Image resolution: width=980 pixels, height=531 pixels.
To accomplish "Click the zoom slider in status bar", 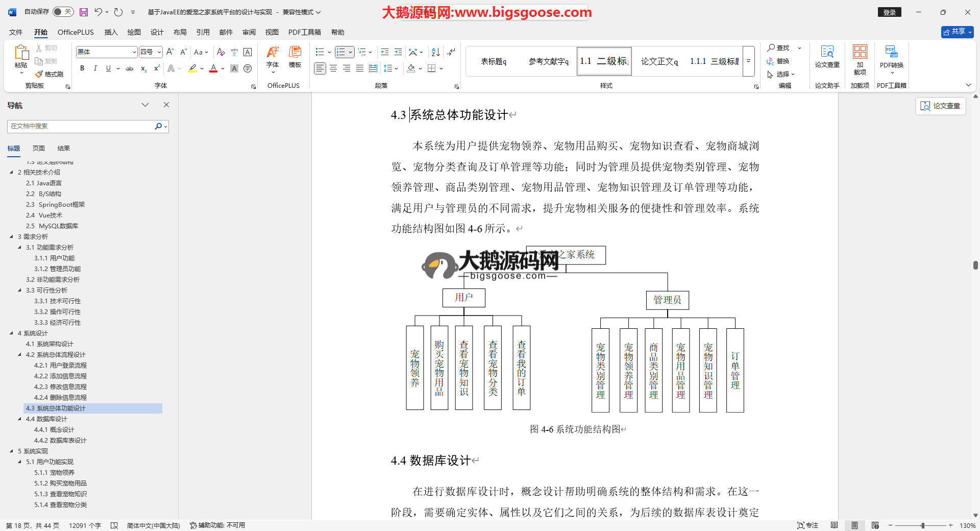I will coord(922,525).
